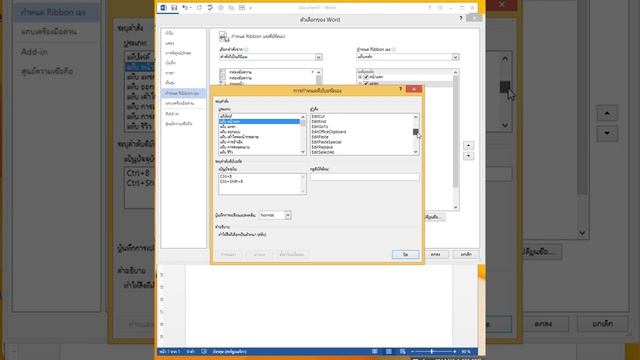Click the Undo icon in Quick Access Toolbar
The image size is (640, 360).
pyautogui.click(x=185, y=8)
